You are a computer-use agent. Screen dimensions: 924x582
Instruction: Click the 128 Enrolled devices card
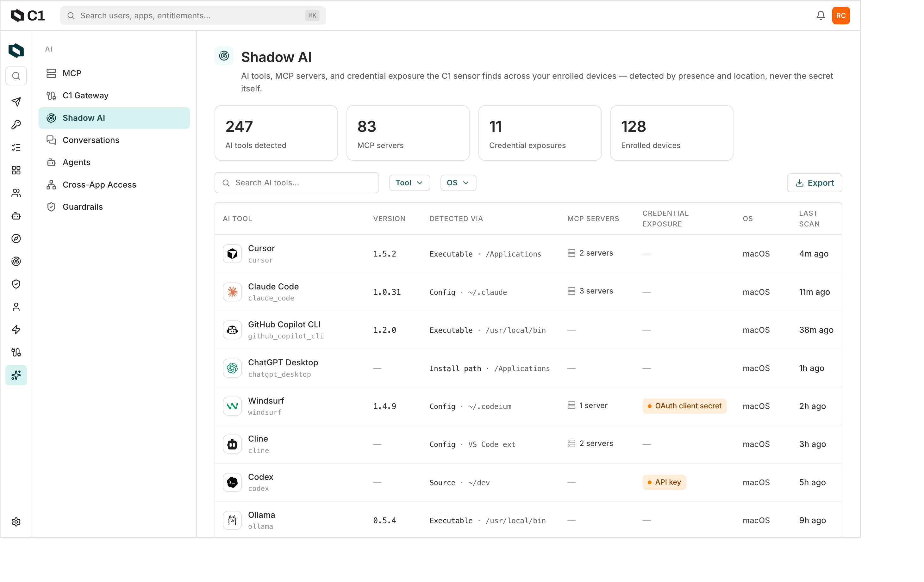tap(672, 133)
